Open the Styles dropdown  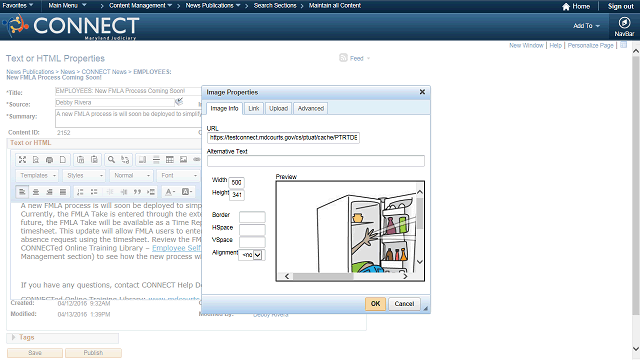click(x=84, y=176)
